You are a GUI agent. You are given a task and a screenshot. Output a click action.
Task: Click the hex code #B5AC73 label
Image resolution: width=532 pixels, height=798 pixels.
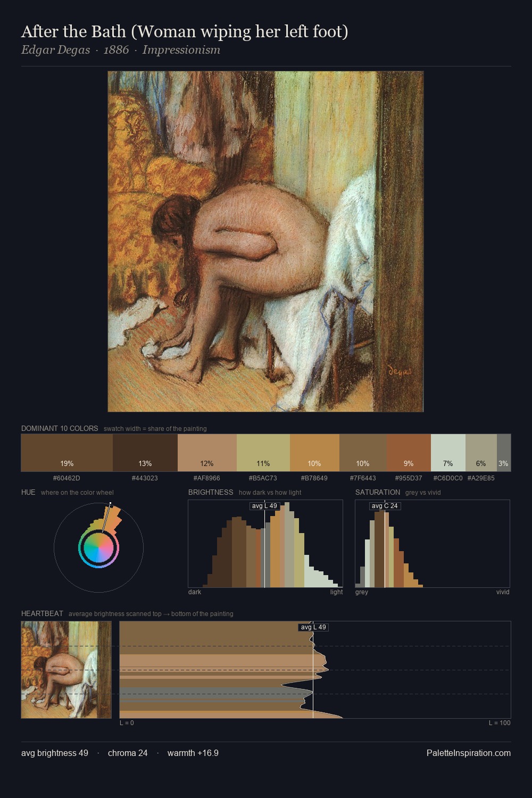(x=263, y=478)
